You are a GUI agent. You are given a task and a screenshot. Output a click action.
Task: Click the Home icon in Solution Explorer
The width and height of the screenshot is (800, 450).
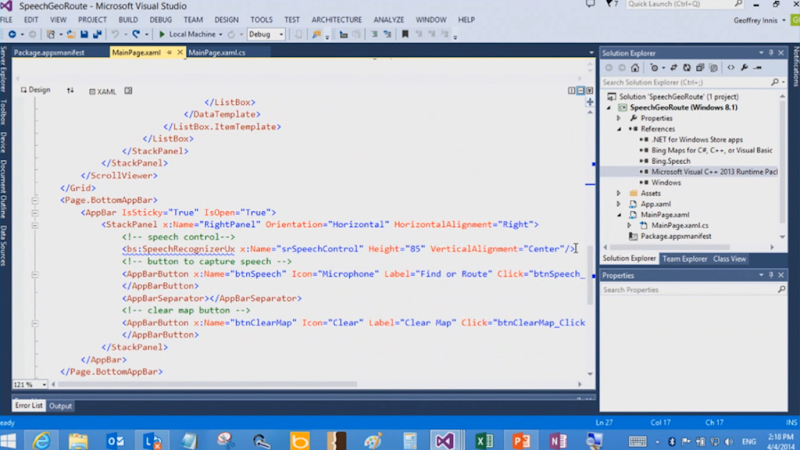[635, 68]
